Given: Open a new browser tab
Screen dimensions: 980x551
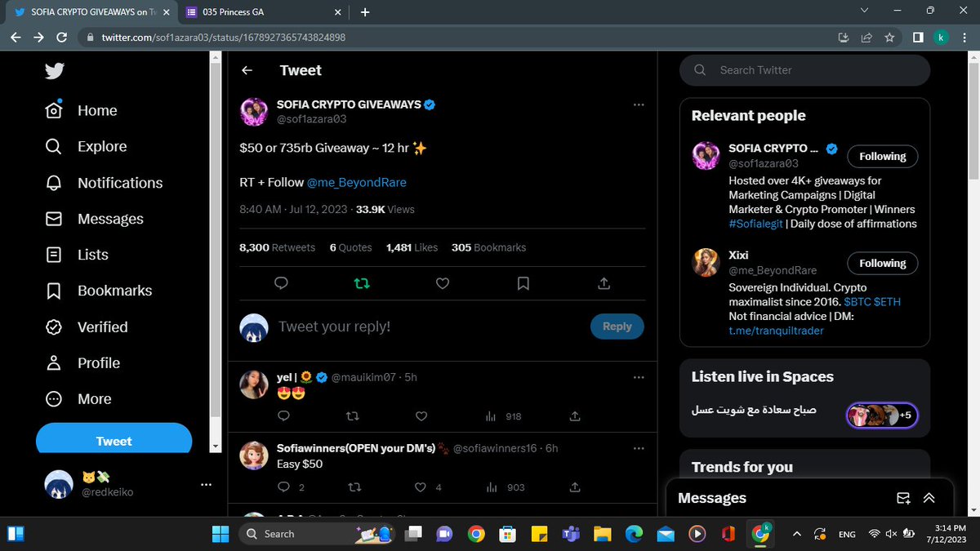Looking at the screenshot, I should [365, 12].
